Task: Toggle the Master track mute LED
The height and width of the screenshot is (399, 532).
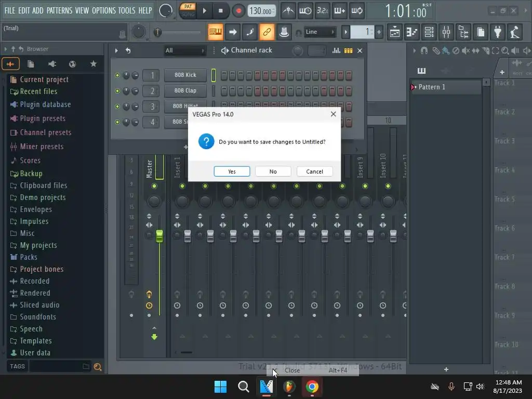Action: tap(154, 186)
